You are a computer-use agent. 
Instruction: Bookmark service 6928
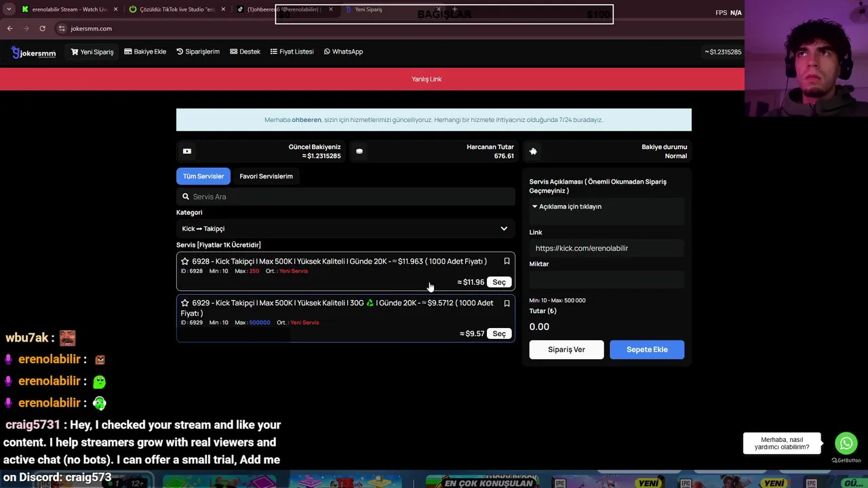pyautogui.click(x=507, y=262)
